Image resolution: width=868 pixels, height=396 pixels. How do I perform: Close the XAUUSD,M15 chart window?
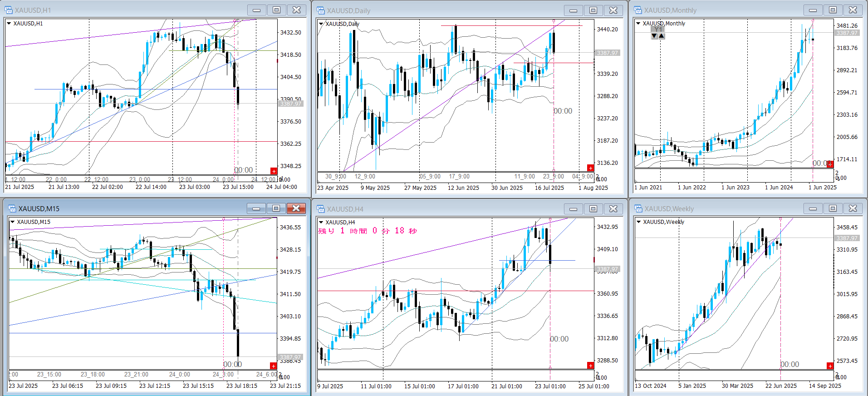coord(296,208)
